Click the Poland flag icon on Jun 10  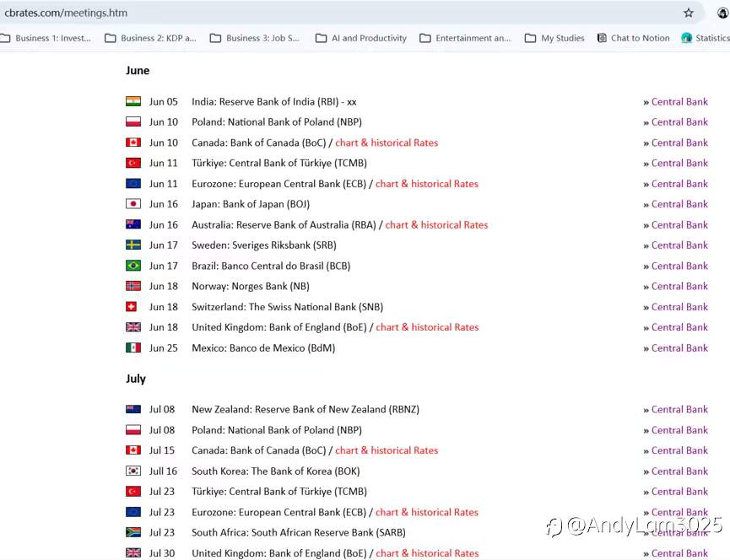(x=133, y=121)
